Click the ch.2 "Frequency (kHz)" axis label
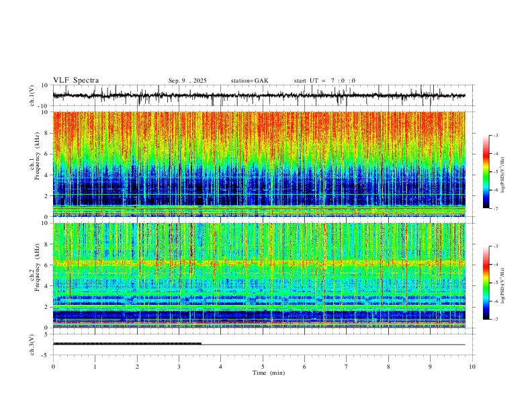Screen dimensions: 532x411 (x=37, y=267)
